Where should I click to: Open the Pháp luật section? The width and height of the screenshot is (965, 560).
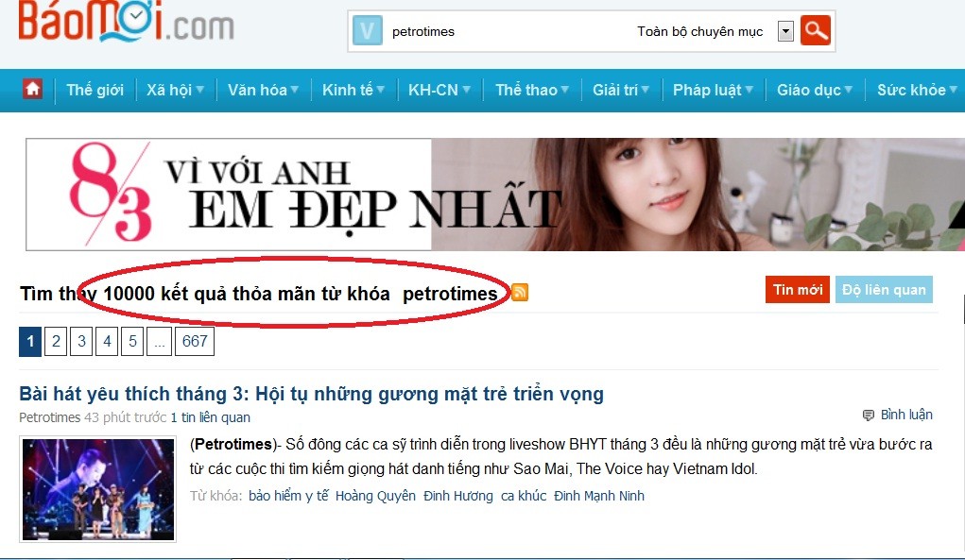tap(707, 90)
